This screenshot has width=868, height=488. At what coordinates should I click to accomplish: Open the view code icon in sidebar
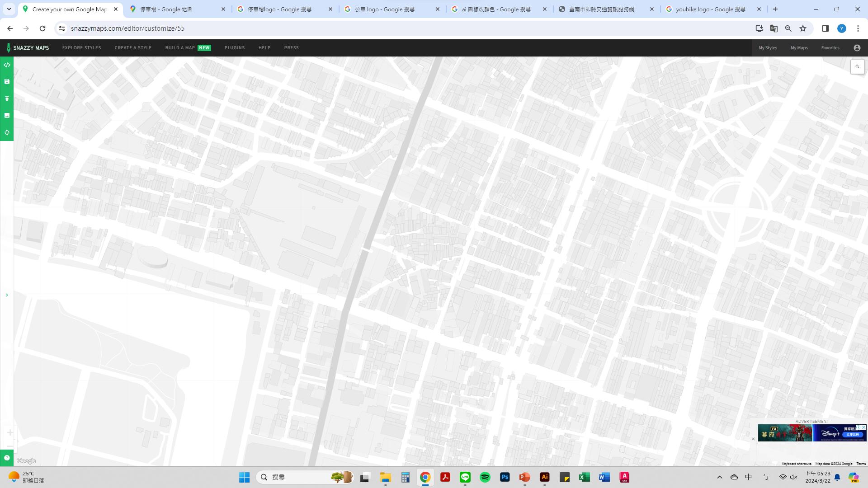pyautogui.click(x=7, y=65)
